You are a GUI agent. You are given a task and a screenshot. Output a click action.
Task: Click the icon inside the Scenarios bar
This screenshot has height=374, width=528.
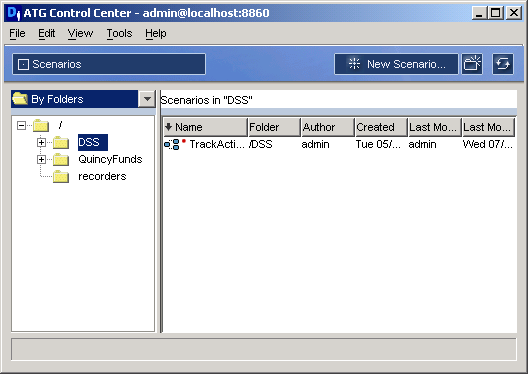23,64
